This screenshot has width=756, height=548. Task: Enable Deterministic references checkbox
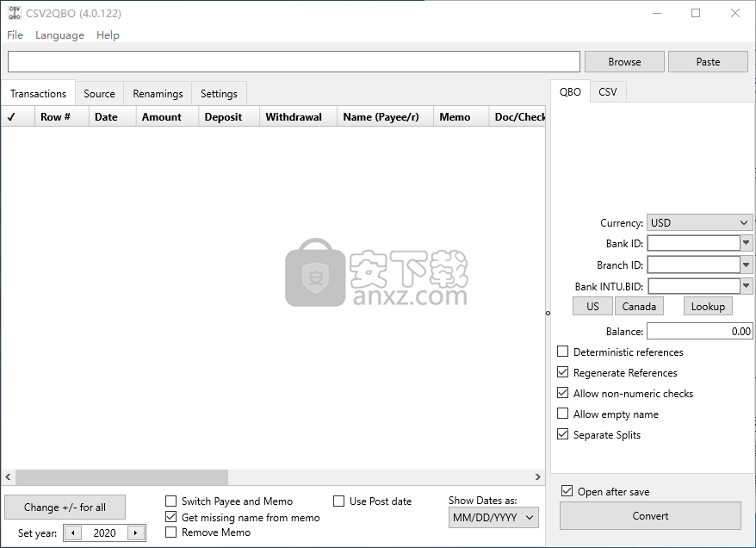pyautogui.click(x=562, y=352)
